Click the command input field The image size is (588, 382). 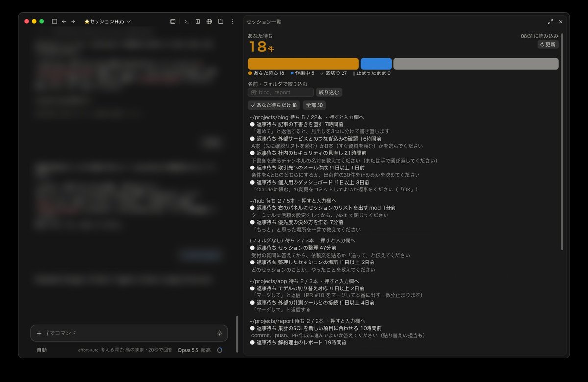click(129, 333)
